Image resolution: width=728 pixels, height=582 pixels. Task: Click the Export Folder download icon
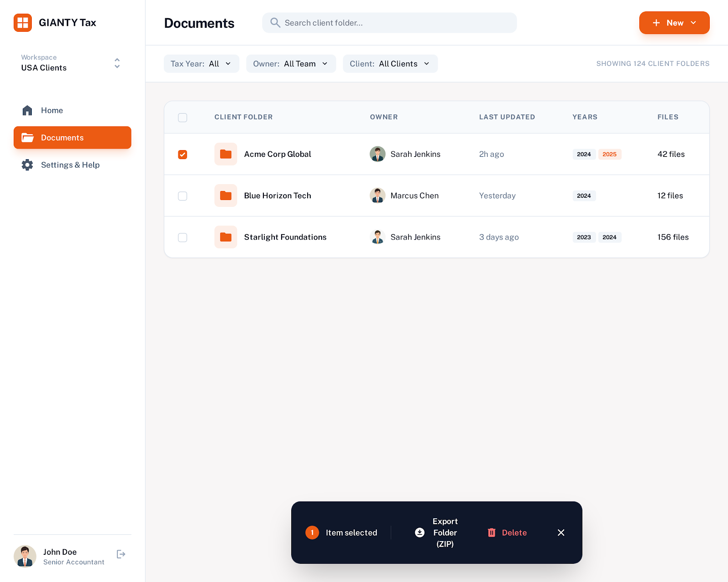[420, 532]
